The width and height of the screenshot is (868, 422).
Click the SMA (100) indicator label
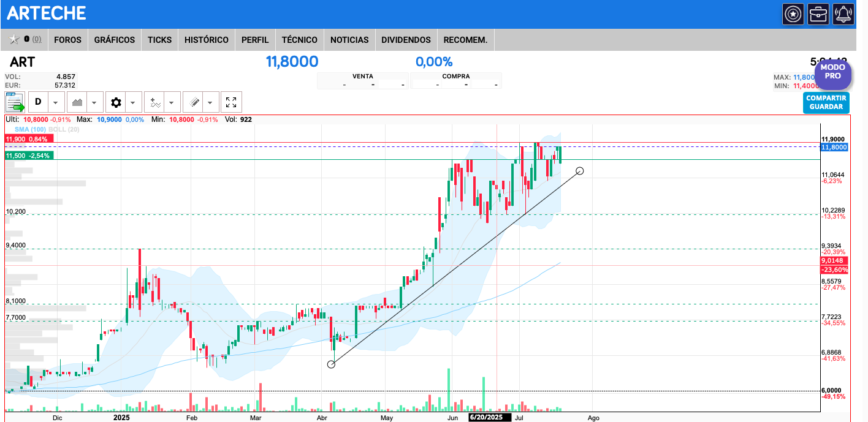click(31, 129)
